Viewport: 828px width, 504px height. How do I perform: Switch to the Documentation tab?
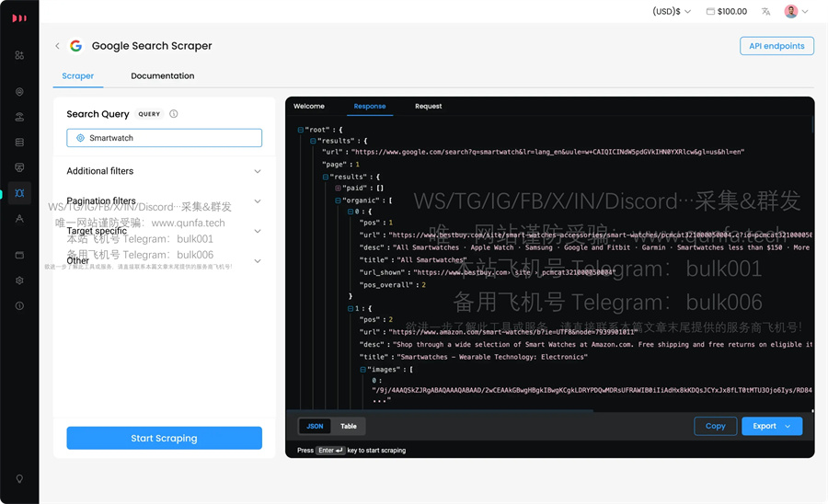(163, 76)
